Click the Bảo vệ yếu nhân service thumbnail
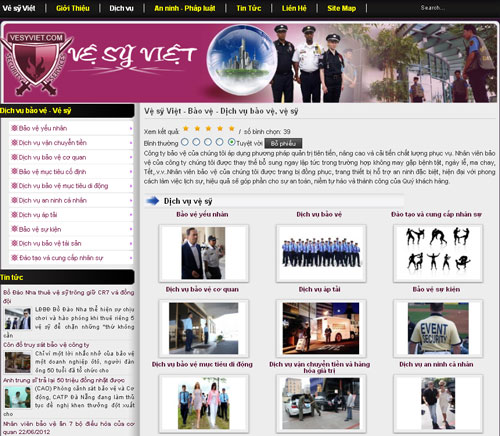Screen dimensions: 500x436 [x=203, y=253]
